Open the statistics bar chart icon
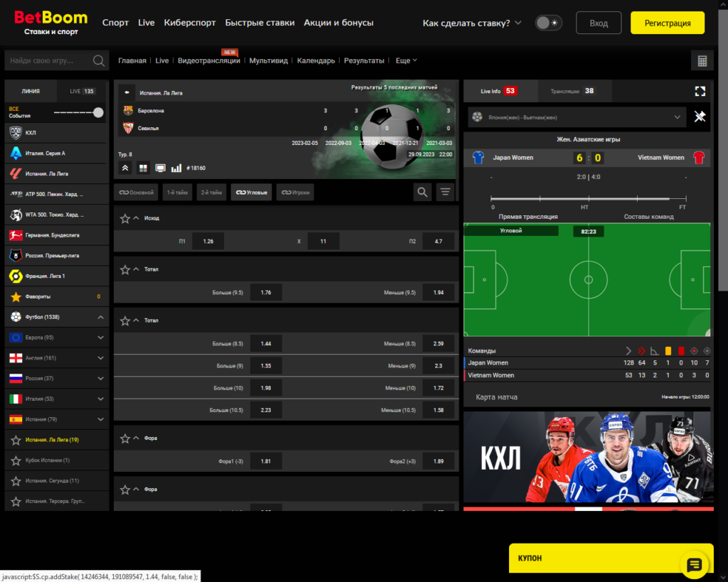Image resolution: width=728 pixels, height=582 pixels. coord(176,168)
